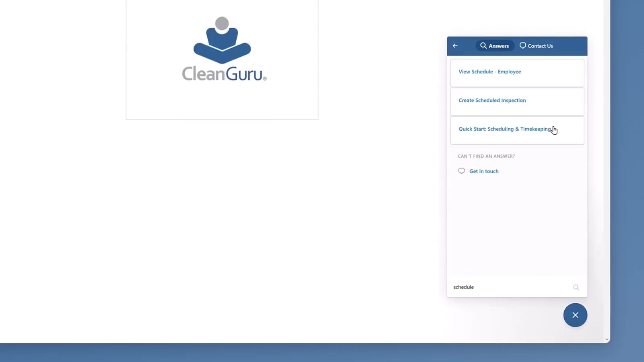Open the Answers tab
This screenshot has width=644, height=362.
pos(495,46)
